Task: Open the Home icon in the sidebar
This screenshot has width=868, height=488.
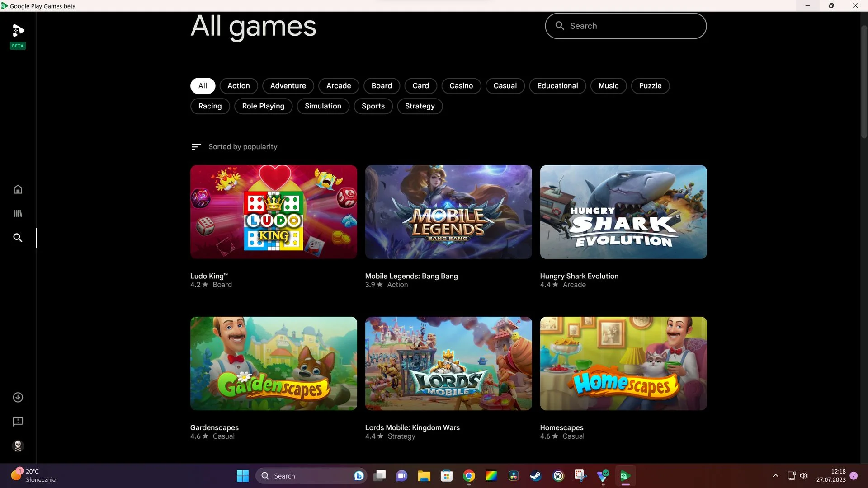Action: coord(18,189)
